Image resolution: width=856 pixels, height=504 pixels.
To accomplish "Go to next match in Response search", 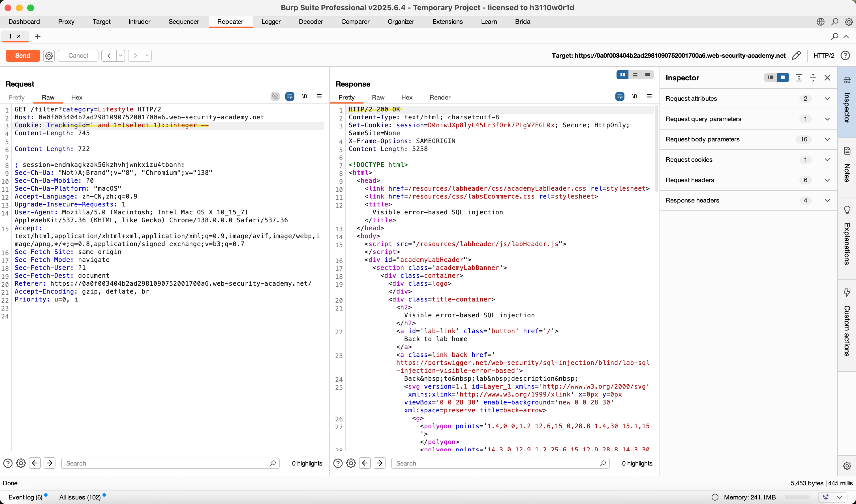I will click(x=380, y=463).
